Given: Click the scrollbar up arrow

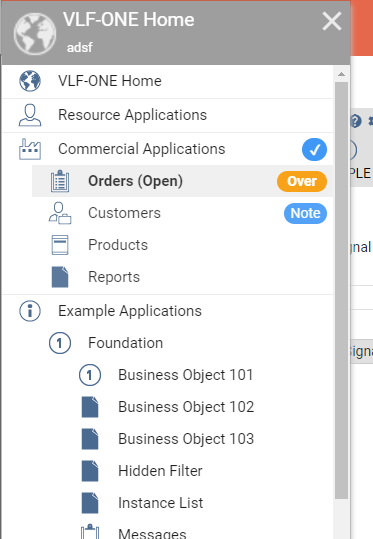Looking at the screenshot, I should [341, 74].
